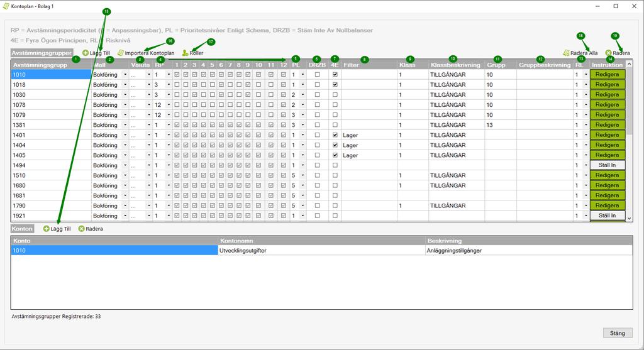
Task: Click TILLGÅNGAR cell in row 1510
Action: [457, 175]
